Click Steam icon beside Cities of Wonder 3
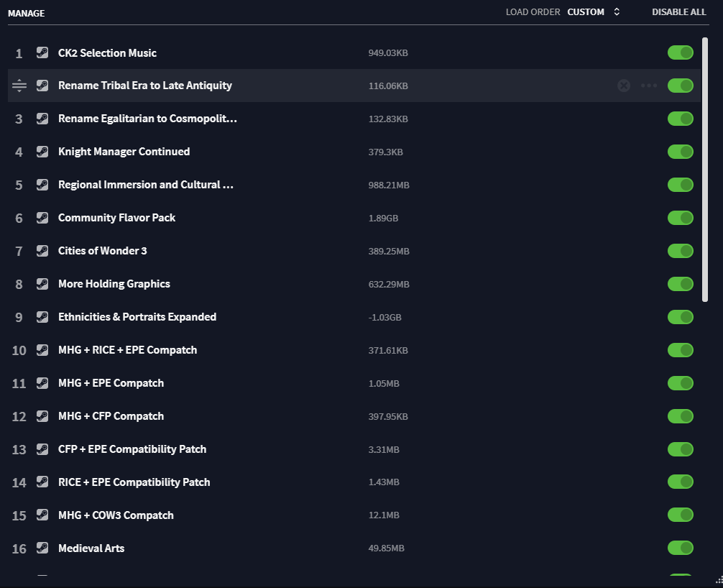 (42, 251)
